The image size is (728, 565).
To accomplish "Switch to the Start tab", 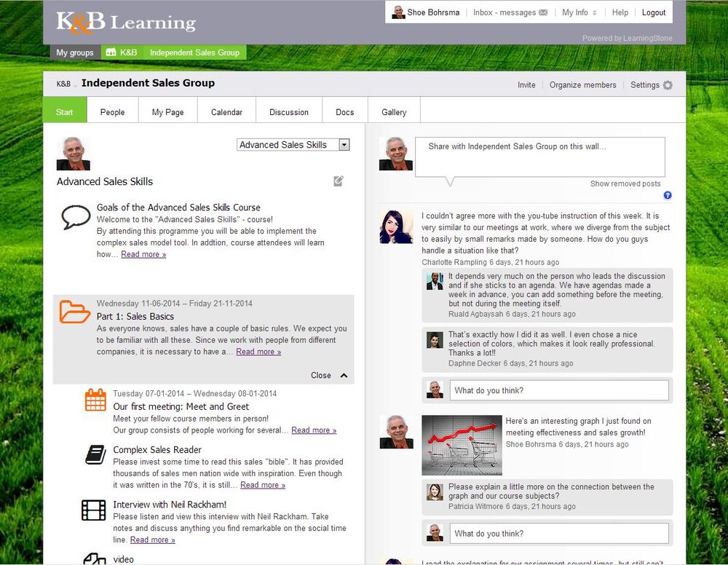I will point(65,110).
